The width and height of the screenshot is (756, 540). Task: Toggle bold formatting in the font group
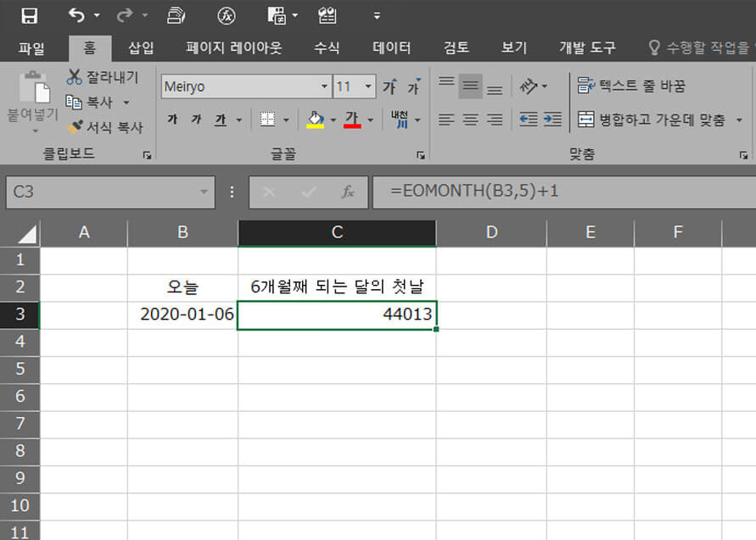(172, 120)
